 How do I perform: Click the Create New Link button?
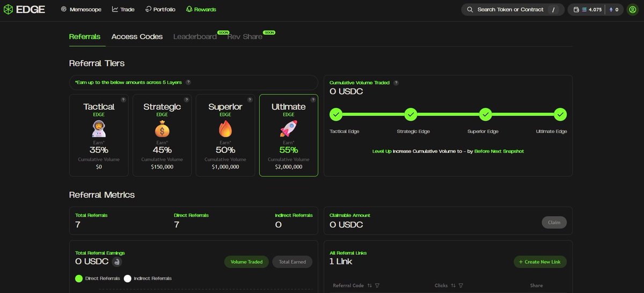point(540,262)
